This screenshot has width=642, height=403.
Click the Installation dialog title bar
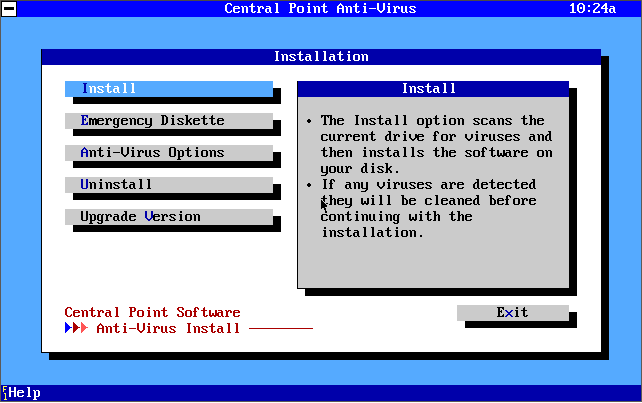coord(320,57)
